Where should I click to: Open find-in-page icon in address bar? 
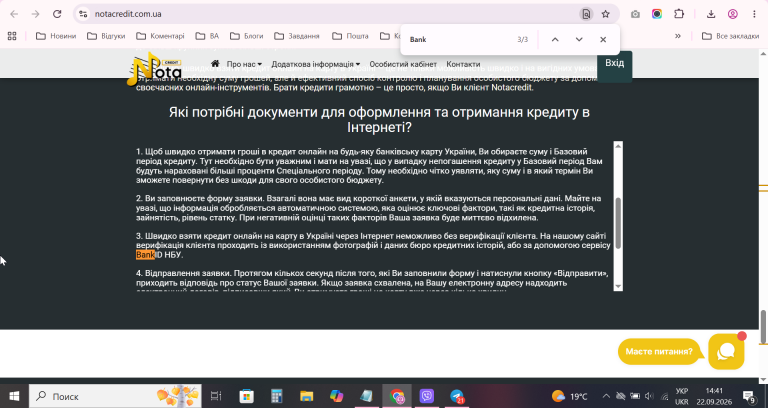point(586,14)
